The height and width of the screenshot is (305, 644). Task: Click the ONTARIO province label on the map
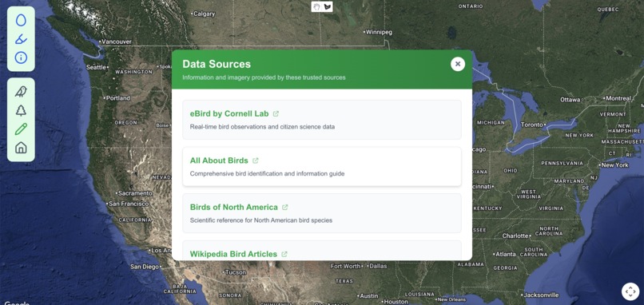pyautogui.click(x=471, y=6)
